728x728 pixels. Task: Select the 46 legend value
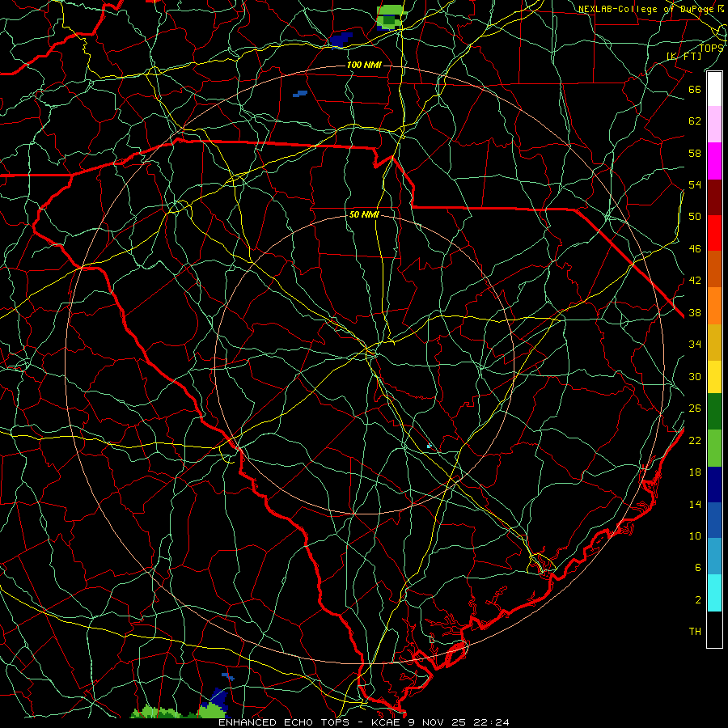(x=695, y=249)
